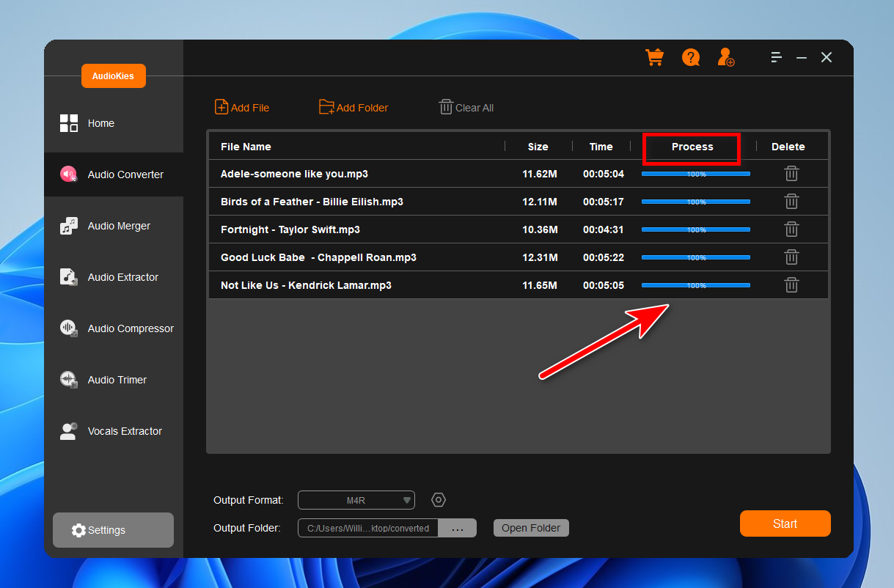Click the Process column header
The height and width of the screenshot is (588, 894).
click(x=692, y=147)
